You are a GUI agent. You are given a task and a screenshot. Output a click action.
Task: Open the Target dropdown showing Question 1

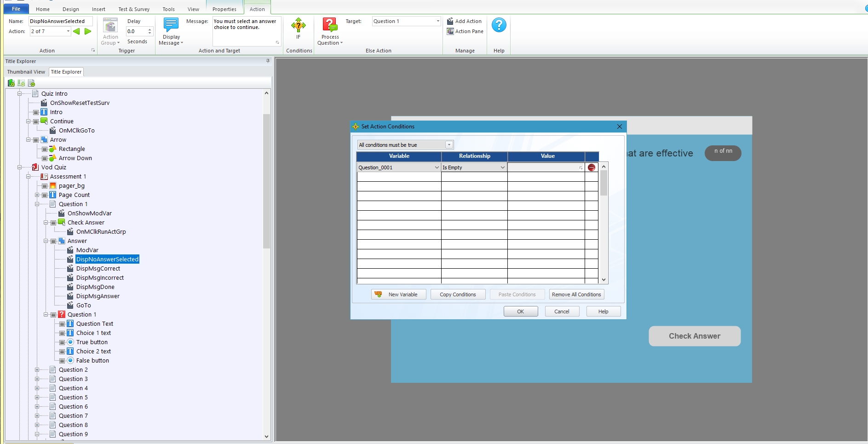[437, 21]
